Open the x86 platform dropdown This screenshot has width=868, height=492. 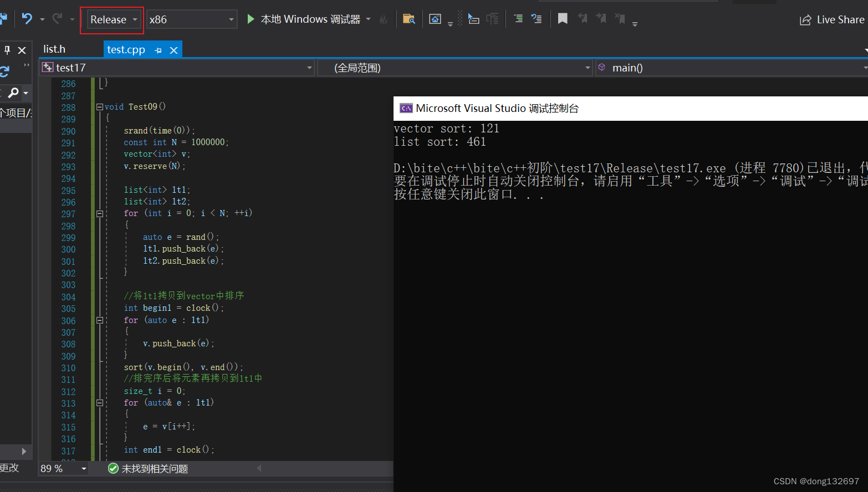click(192, 19)
